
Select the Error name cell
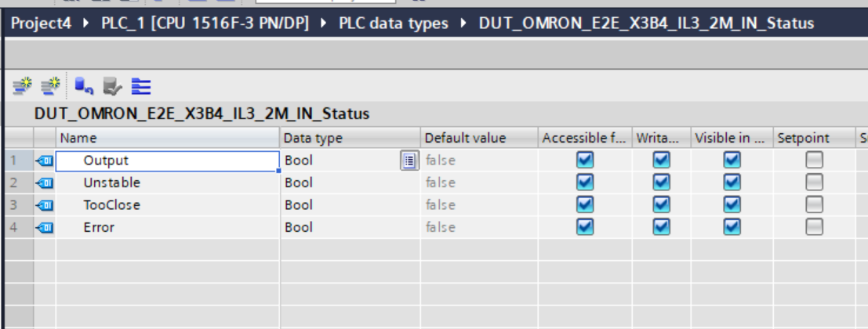[x=168, y=227]
